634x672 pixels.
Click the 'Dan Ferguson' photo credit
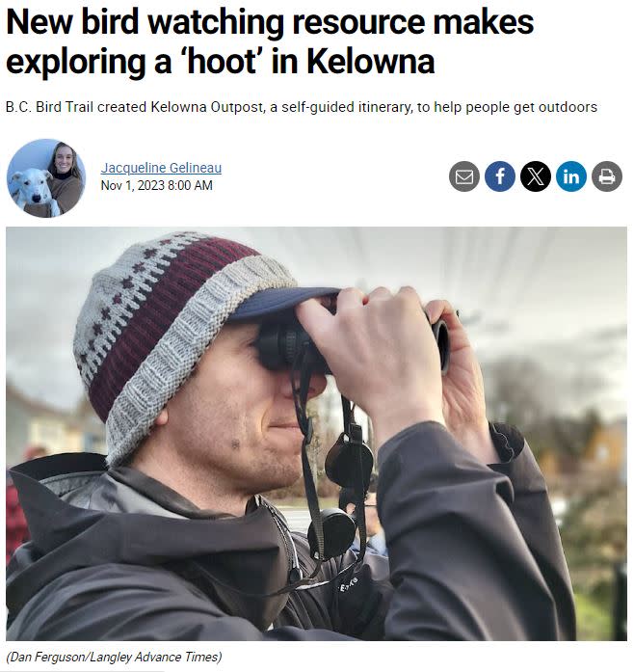coord(47,657)
